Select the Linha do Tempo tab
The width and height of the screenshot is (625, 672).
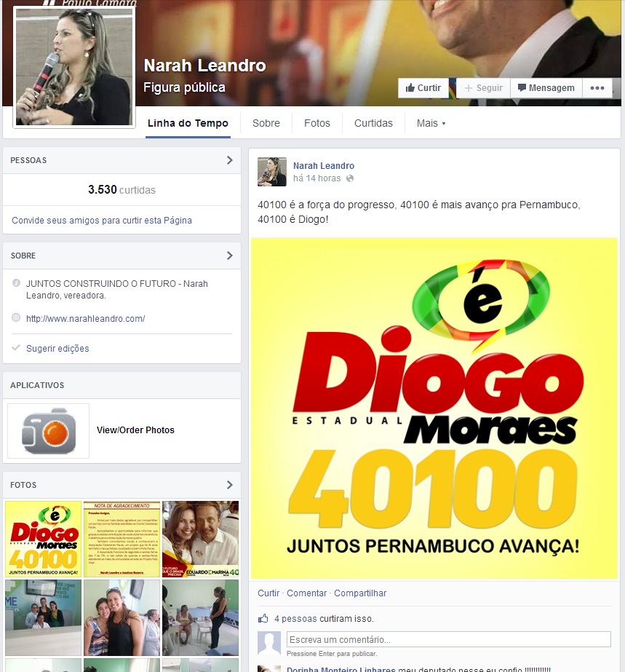[188, 124]
